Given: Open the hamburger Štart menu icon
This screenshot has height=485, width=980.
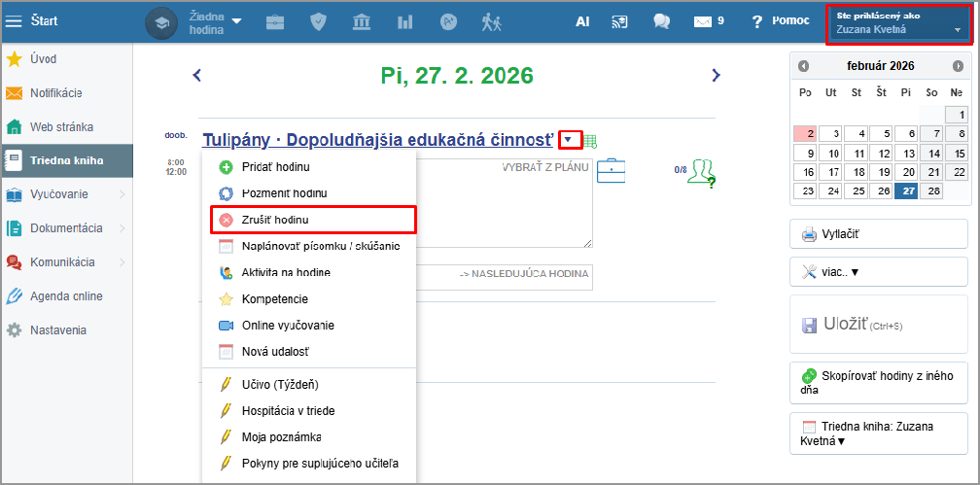Looking at the screenshot, I should point(14,21).
